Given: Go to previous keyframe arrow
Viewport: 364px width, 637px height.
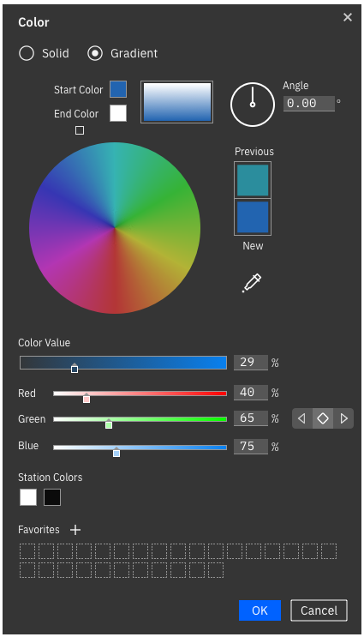Looking at the screenshot, I should [x=302, y=418].
